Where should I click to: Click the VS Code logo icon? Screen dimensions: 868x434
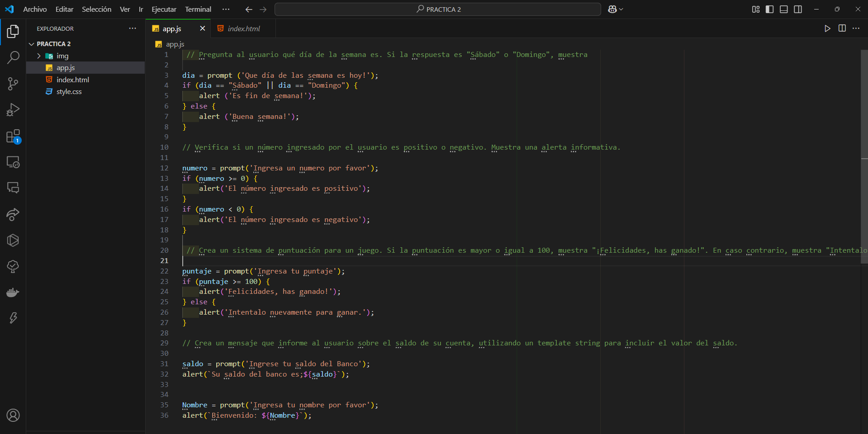click(9, 9)
